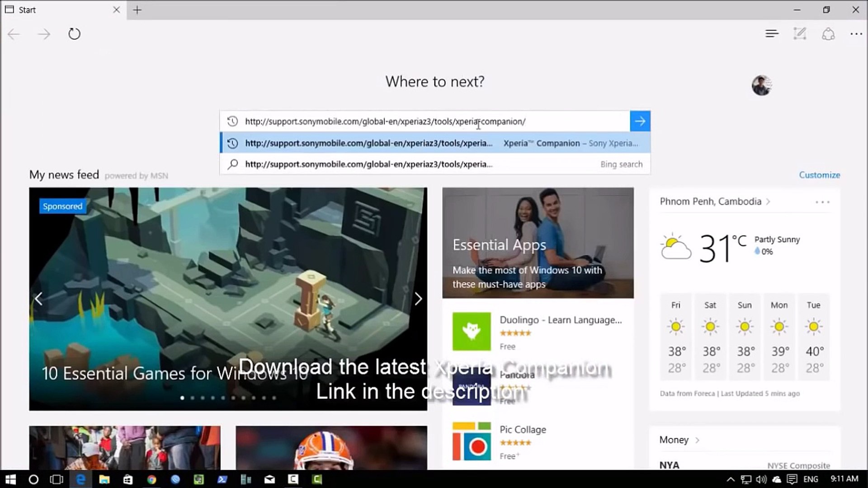Viewport: 868px width, 488px height.
Task: Click the blue Go arrow button
Action: click(640, 121)
